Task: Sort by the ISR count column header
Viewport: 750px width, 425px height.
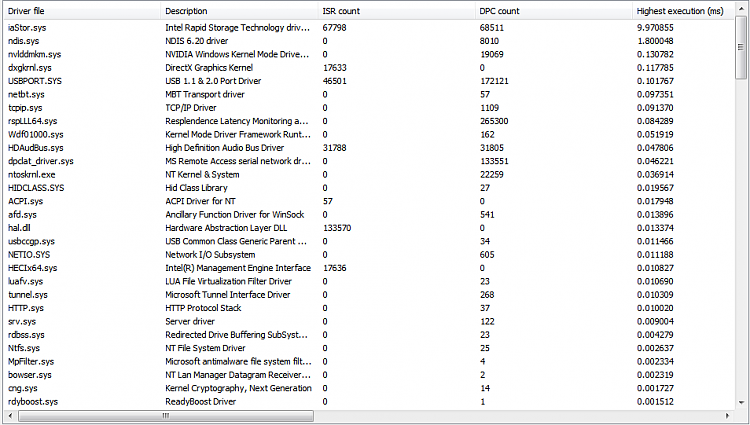Action: click(x=397, y=11)
